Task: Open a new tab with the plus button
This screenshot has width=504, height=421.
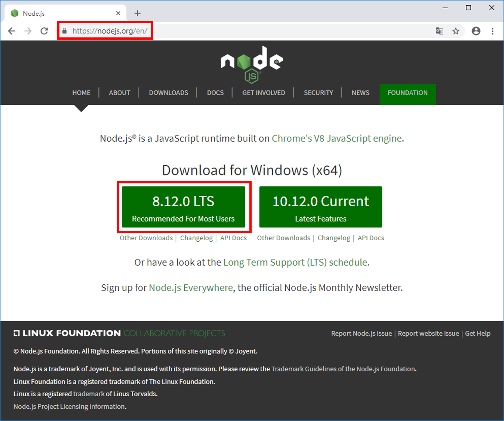Action: (138, 13)
